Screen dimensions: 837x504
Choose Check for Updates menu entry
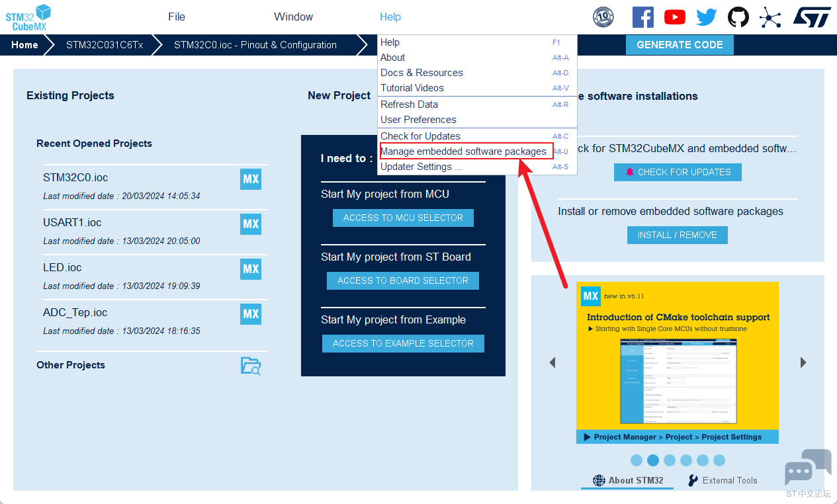tap(477, 136)
